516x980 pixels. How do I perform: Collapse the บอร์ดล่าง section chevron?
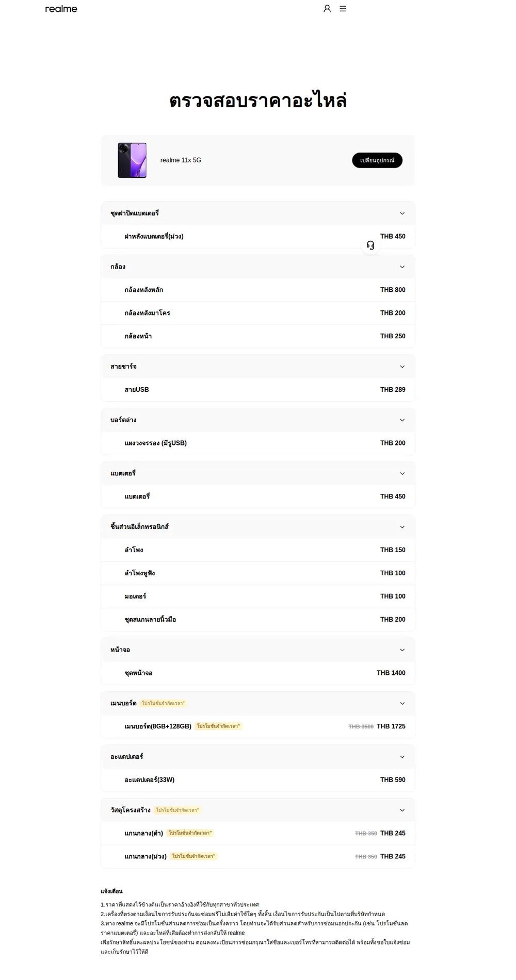click(402, 420)
